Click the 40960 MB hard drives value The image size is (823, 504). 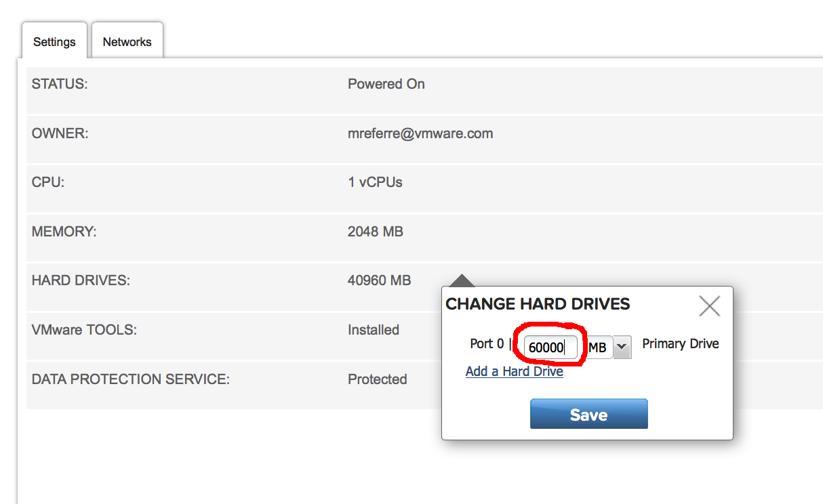point(379,280)
